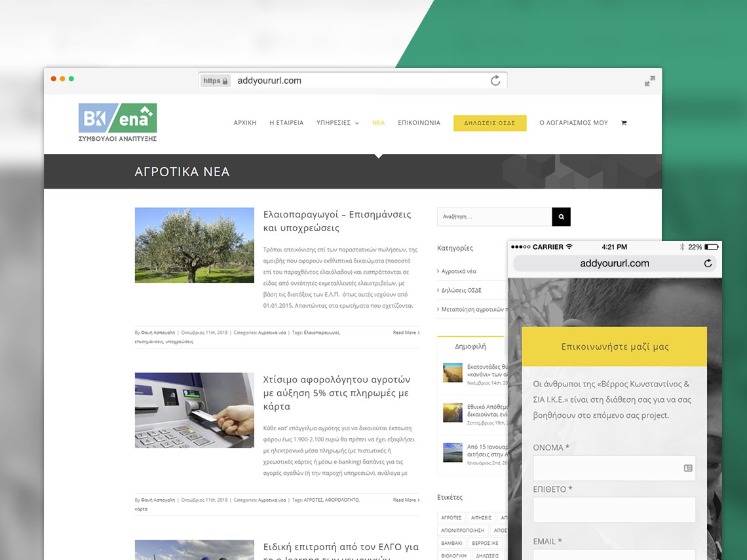Open the wheat field thumbnail in popular posts
This screenshot has width=747, height=560.
453,373
